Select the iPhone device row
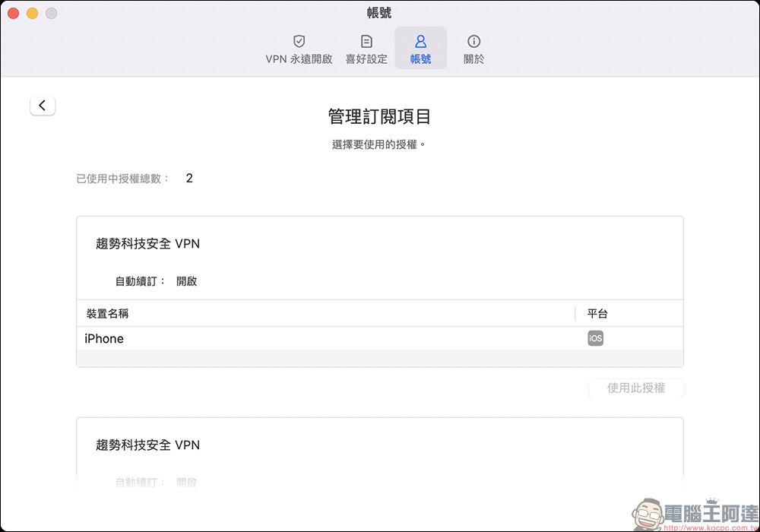 pyautogui.click(x=380, y=338)
